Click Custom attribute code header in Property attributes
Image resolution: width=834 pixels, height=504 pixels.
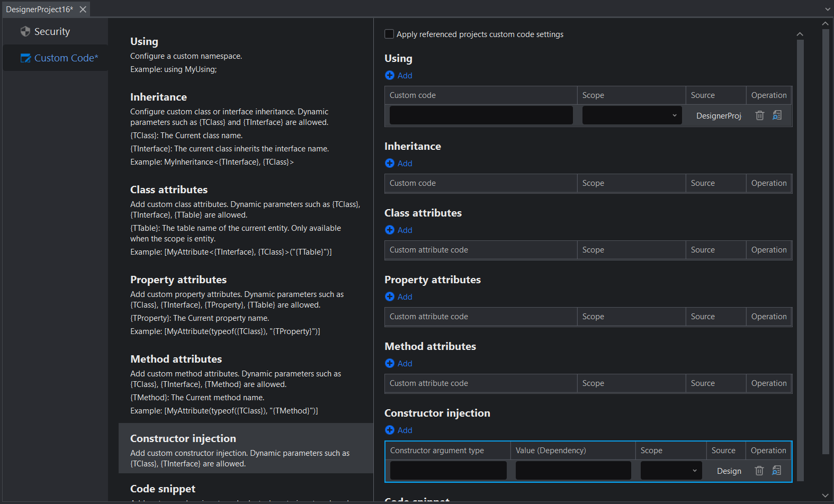pos(481,317)
